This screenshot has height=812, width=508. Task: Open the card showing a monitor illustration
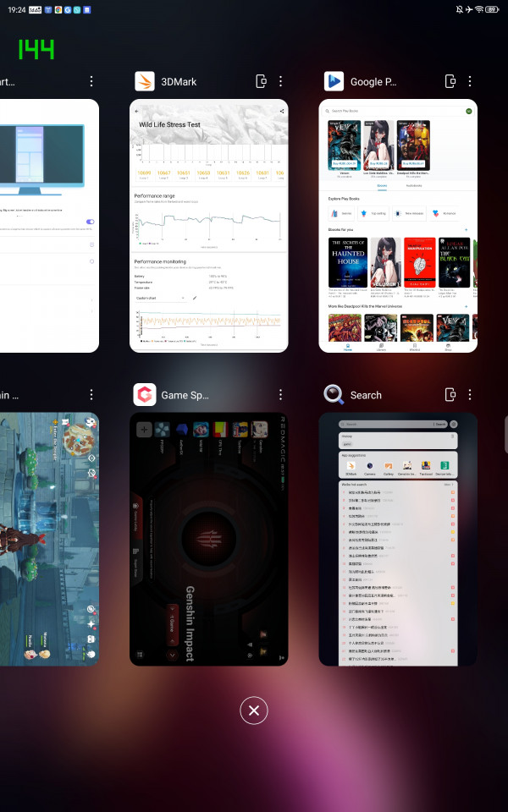tap(49, 226)
